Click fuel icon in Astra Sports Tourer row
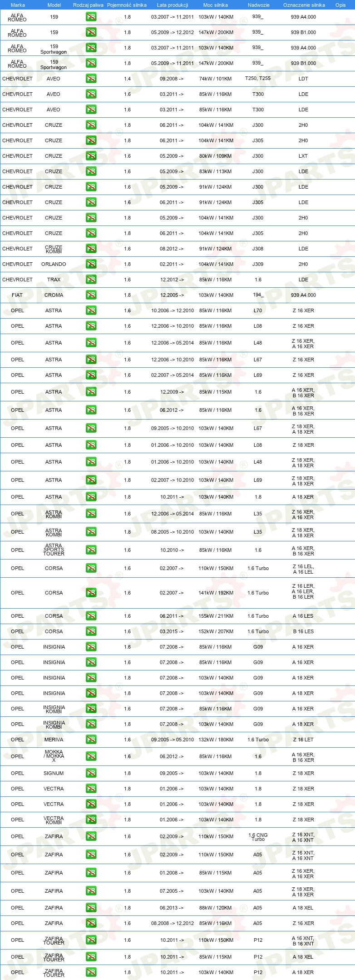This screenshot has height=980, width=355. pos(91,550)
